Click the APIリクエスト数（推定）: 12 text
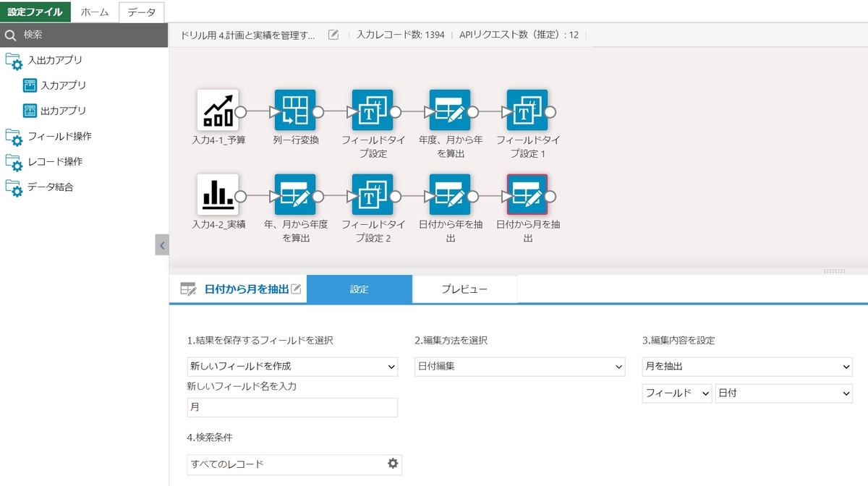Viewport: 868px width, 486px height. click(519, 35)
